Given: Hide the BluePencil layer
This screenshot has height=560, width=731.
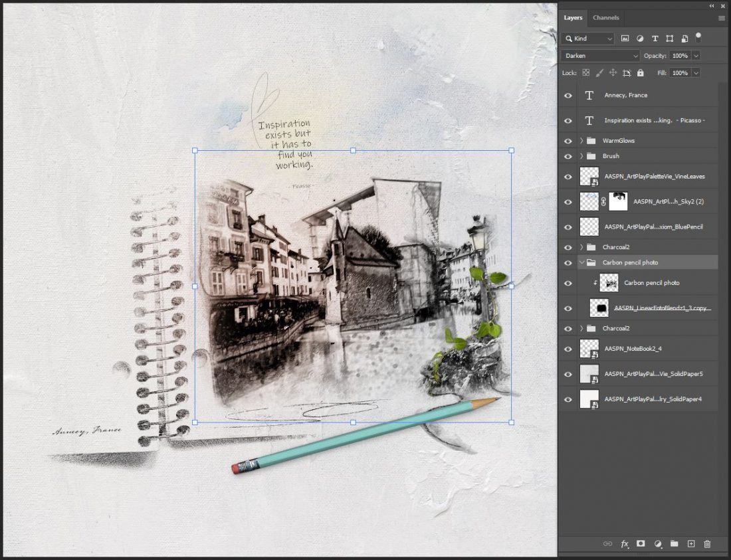Looking at the screenshot, I should coord(568,227).
